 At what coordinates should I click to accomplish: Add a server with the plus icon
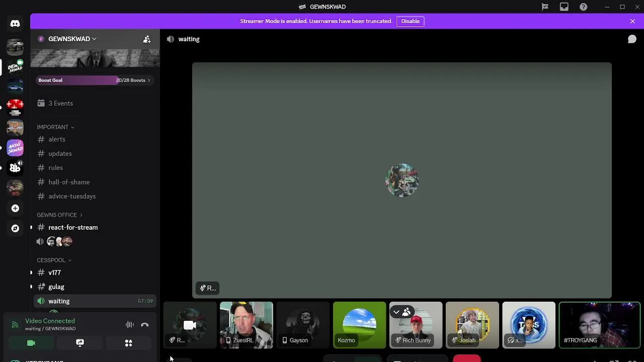15,208
